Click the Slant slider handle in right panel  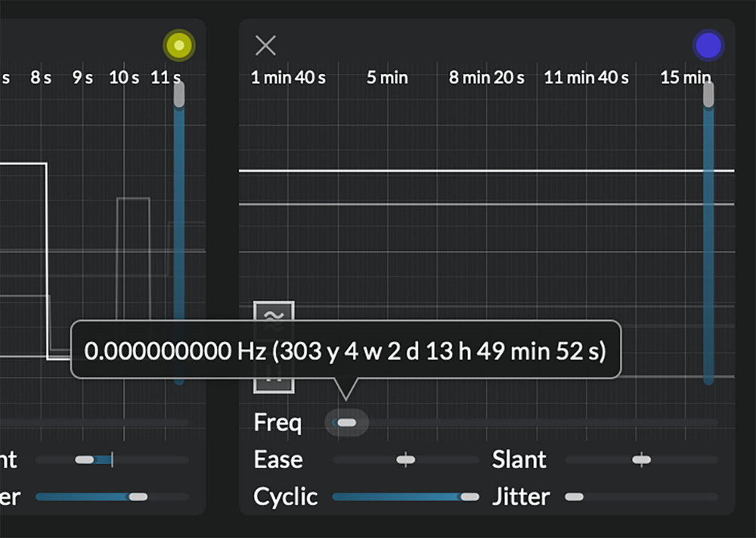click(x=641, y=459)
